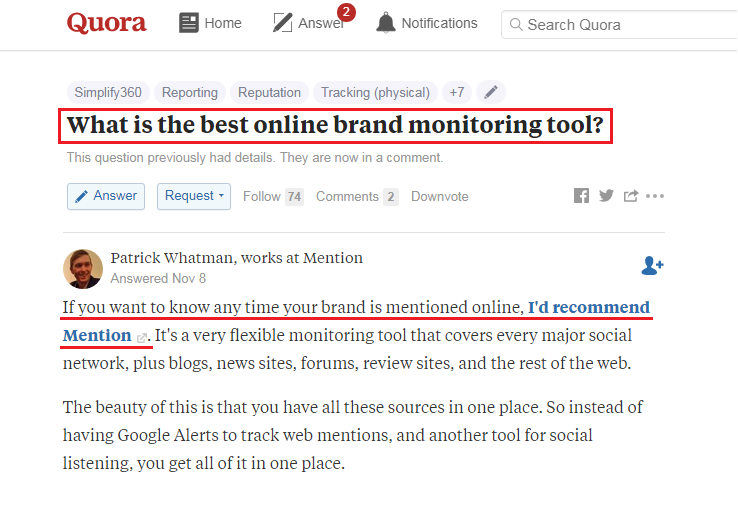Click the red badge showing 2
Screen dimensions: 738x507
coord(346,12)
